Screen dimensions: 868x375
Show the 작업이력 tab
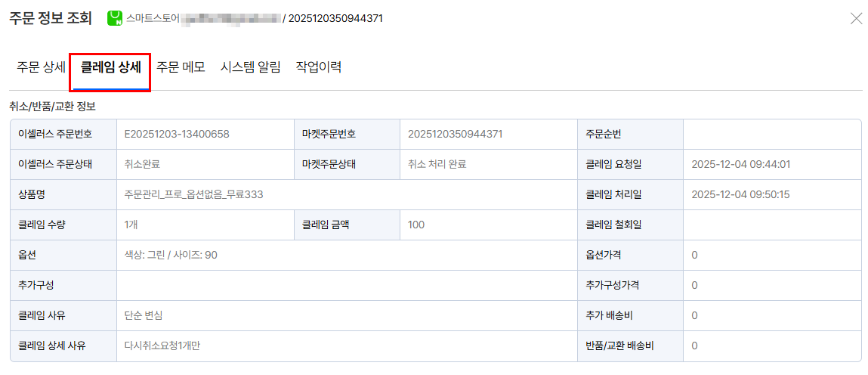(x=319, y=67)
